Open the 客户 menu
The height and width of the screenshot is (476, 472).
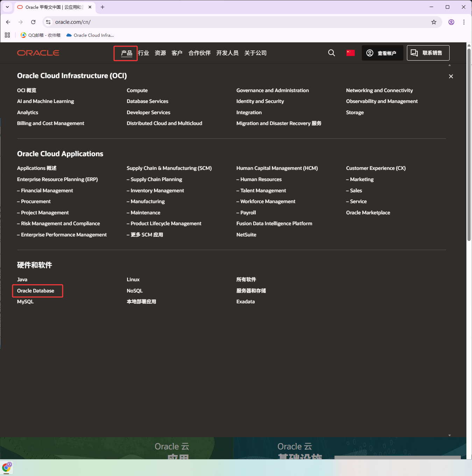point(177,53)
